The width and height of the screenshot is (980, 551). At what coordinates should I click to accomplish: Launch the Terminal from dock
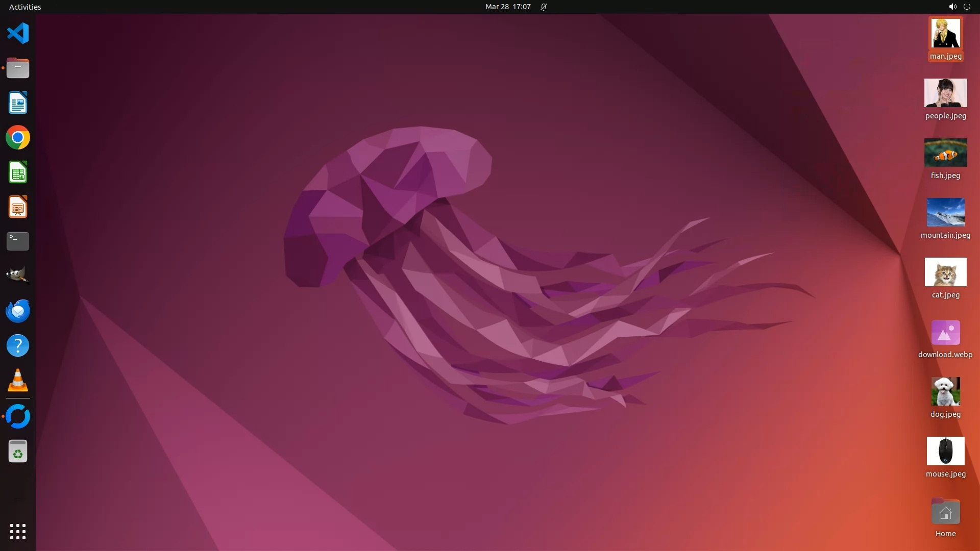[x=18, y=241]
